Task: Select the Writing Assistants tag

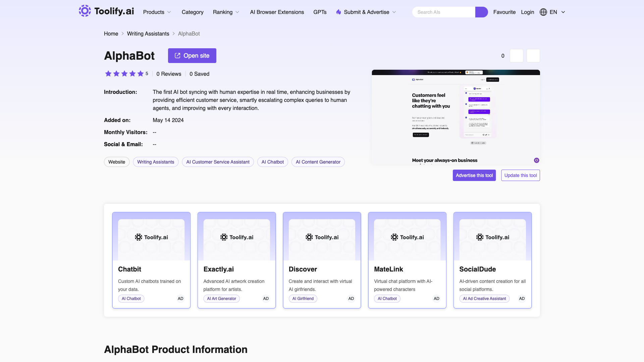Action: [156, 162]
